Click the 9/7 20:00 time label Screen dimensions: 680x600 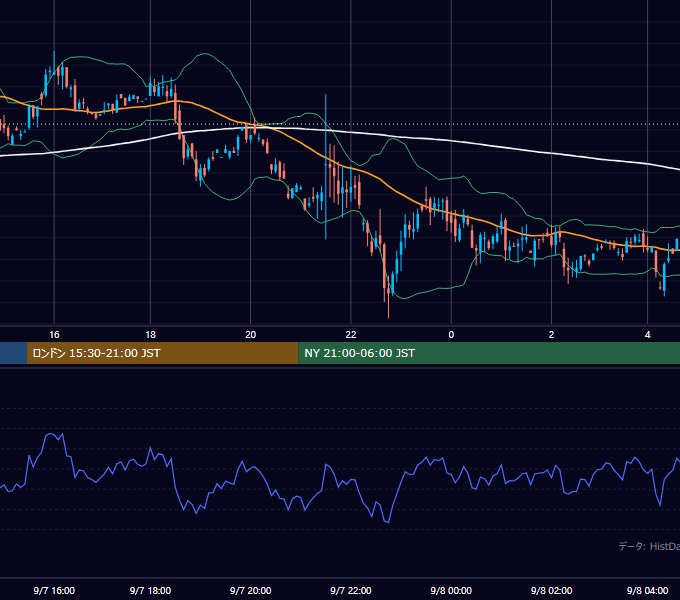[251, 590]
